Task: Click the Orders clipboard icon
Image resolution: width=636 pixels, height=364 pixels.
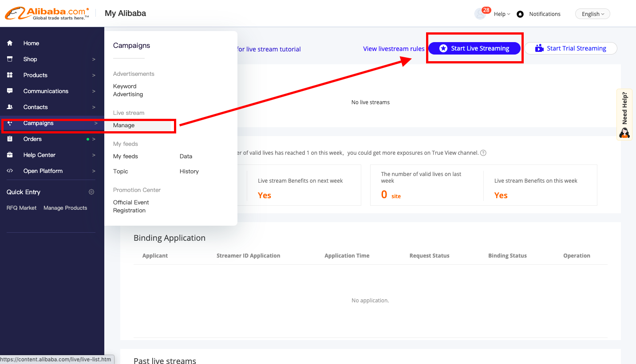Action: (x=10, y=139)
